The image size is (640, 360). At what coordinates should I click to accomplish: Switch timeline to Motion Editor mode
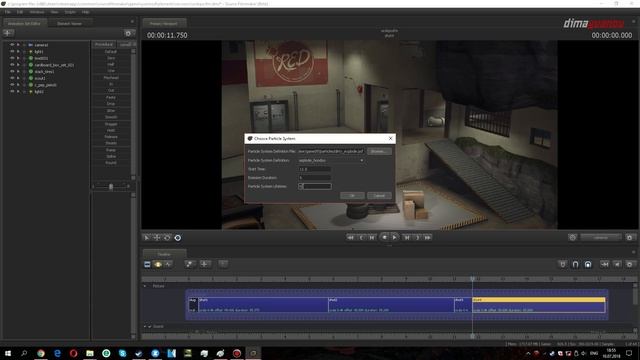pos(158,264)
